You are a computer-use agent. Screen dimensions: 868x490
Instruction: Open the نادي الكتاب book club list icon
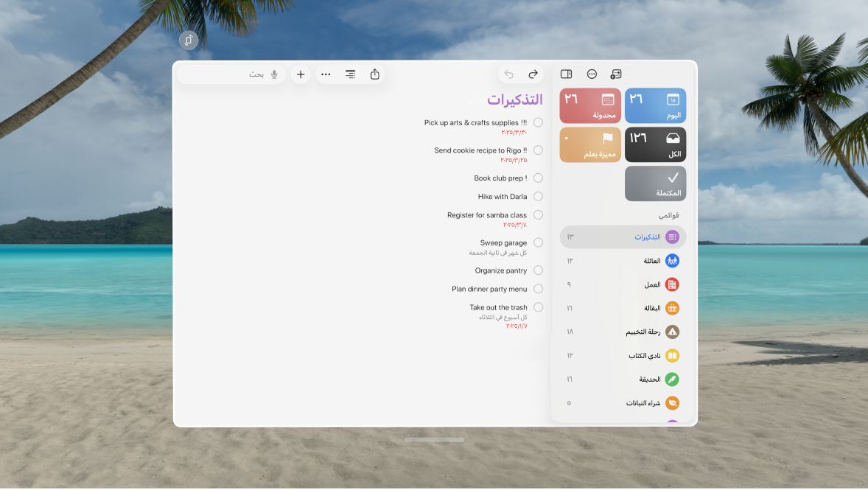pyautogui.click(x=671, y=355)
